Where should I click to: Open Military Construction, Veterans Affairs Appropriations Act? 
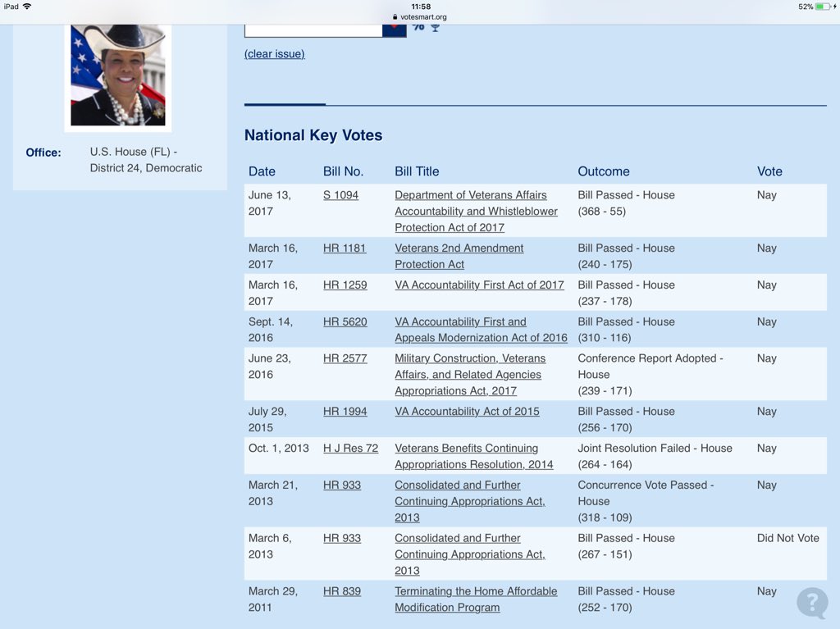tap(470, 375)
